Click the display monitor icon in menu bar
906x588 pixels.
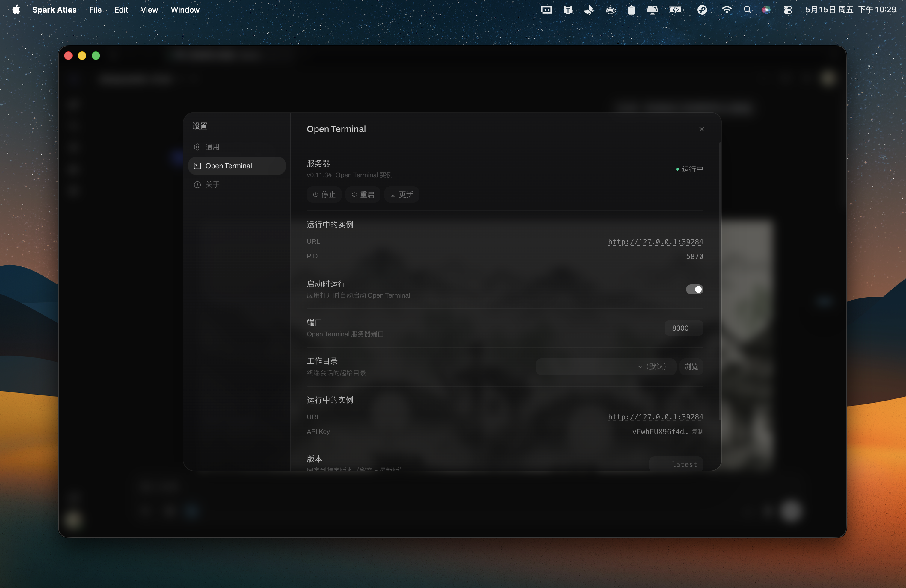pyautogui.click(x=653, y=10)
